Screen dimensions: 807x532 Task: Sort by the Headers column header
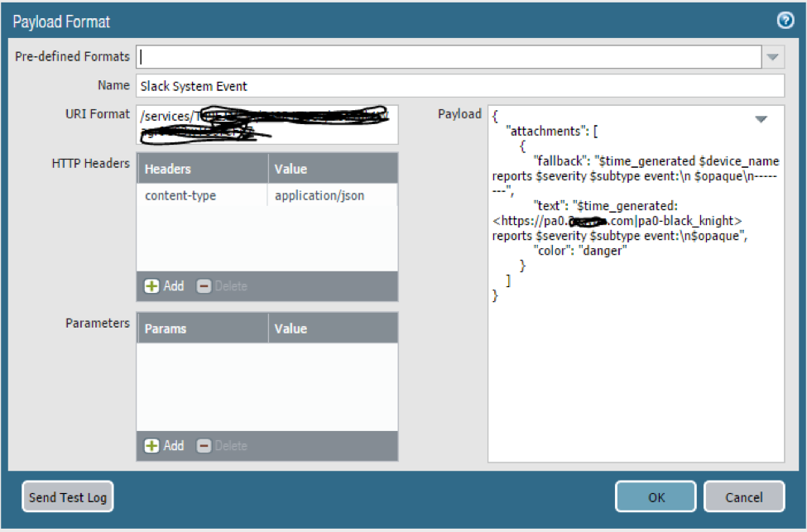[x=202, y=169]
